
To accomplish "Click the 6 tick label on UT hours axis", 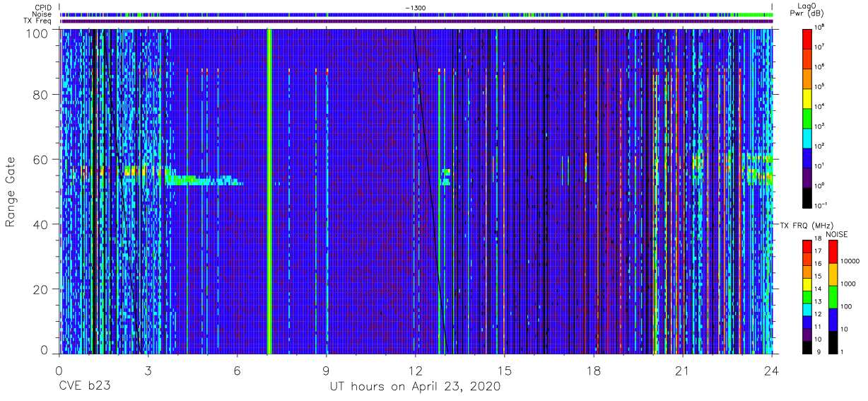I will coord(237,371).
